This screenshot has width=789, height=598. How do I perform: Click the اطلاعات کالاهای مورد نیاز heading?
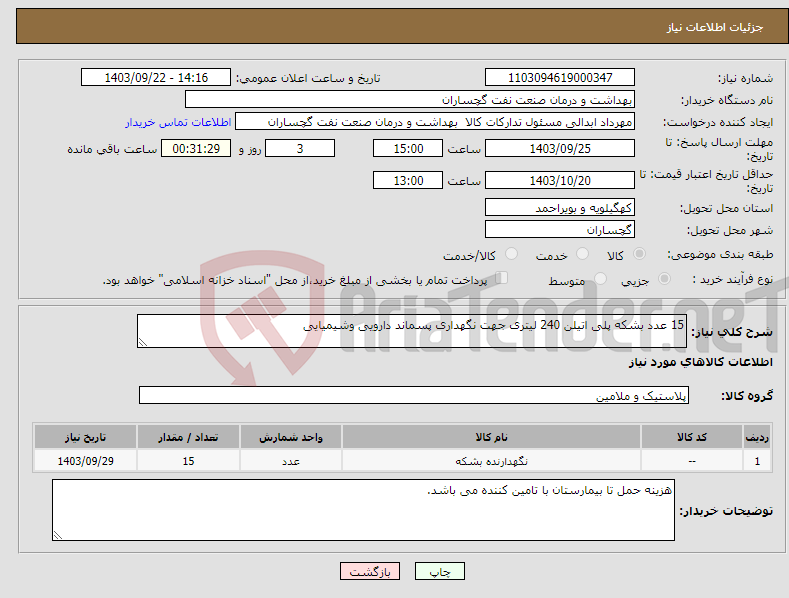point(700,362)
